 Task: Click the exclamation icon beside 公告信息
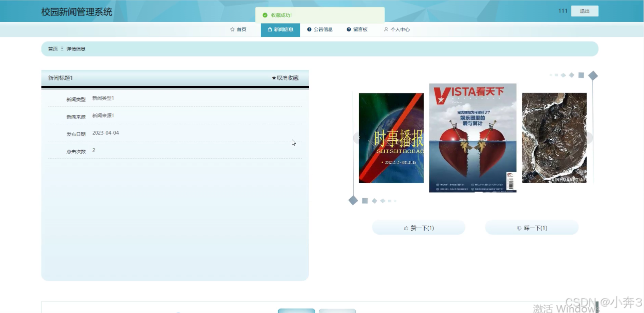point(309,29)
